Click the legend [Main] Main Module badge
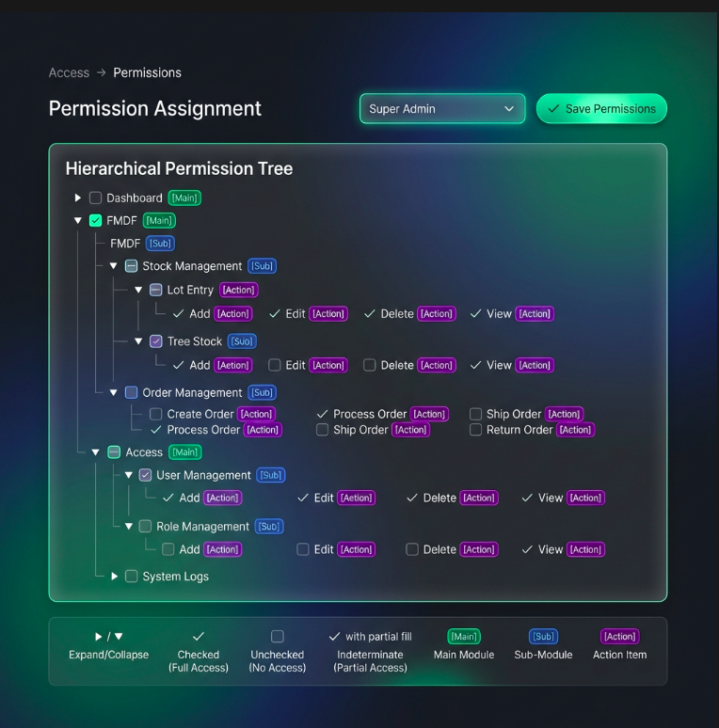 [x=464, y=637]
